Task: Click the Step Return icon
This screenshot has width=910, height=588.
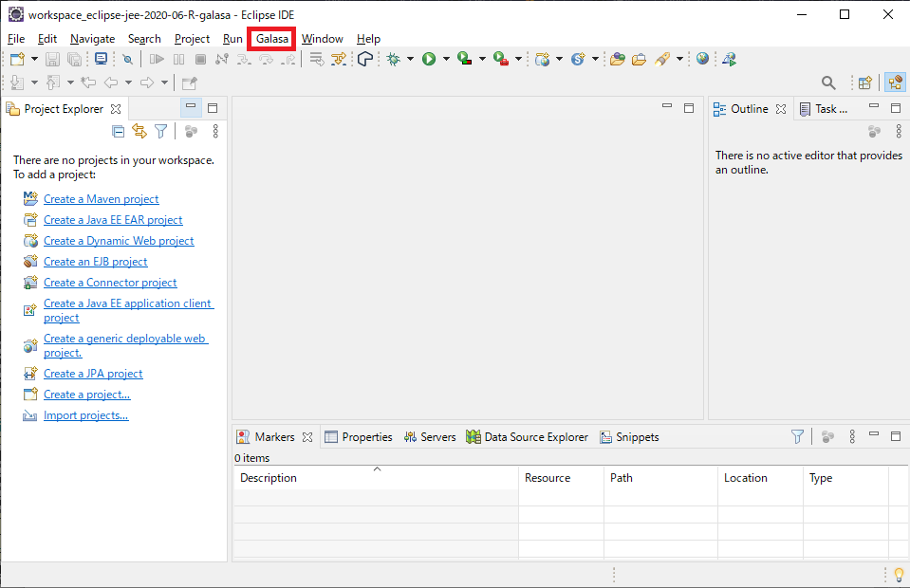Action: 288,59
